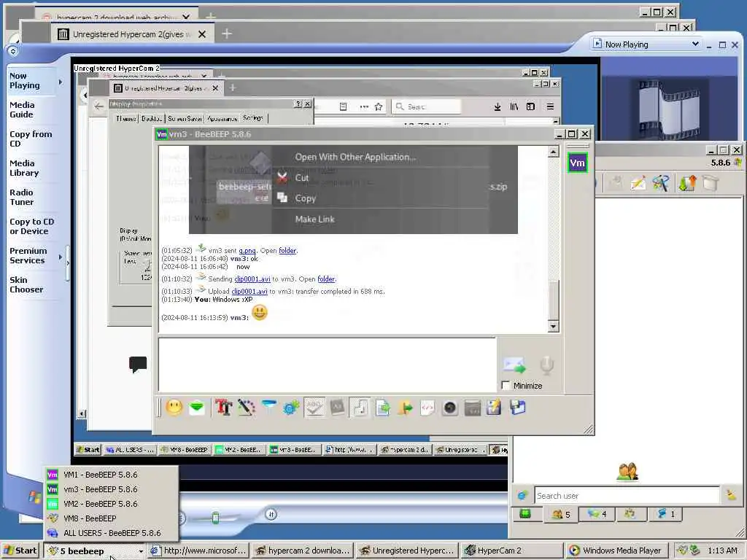Click the broom clear icon beside Search user
Viewport: 747px width, 560px height.
pos(731,496)
